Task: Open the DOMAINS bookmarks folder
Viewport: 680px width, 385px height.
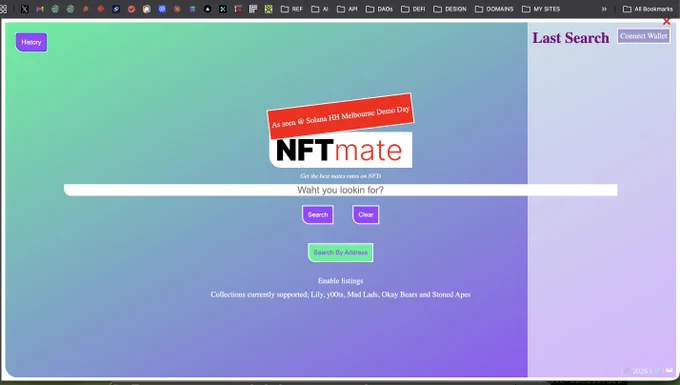Action: pos(494,9)
